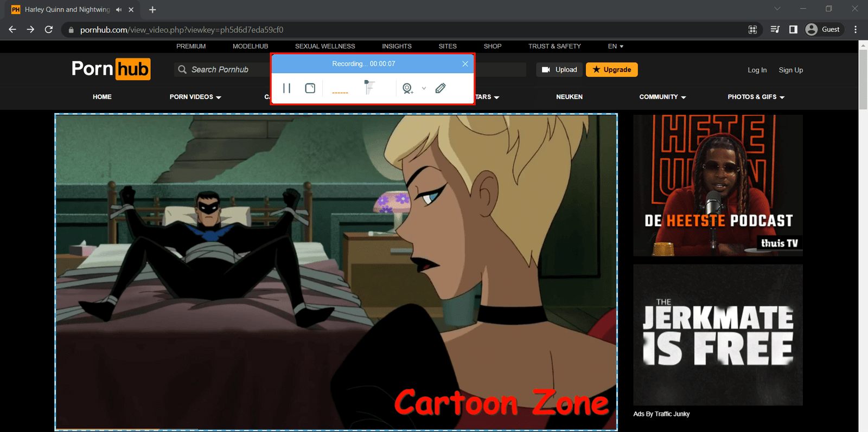Image resolution: width=868 pixels, height=432 pixels.
Task: Close the recording toolbar with X
Action: point(465,63)
